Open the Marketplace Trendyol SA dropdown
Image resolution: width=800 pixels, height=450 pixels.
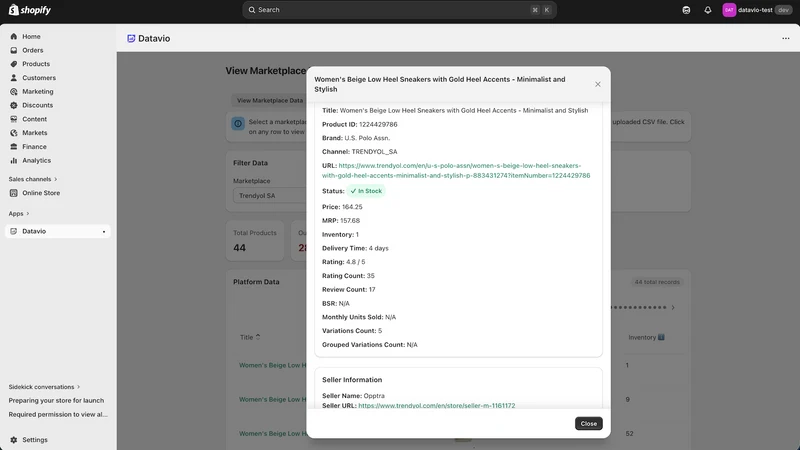269,195
